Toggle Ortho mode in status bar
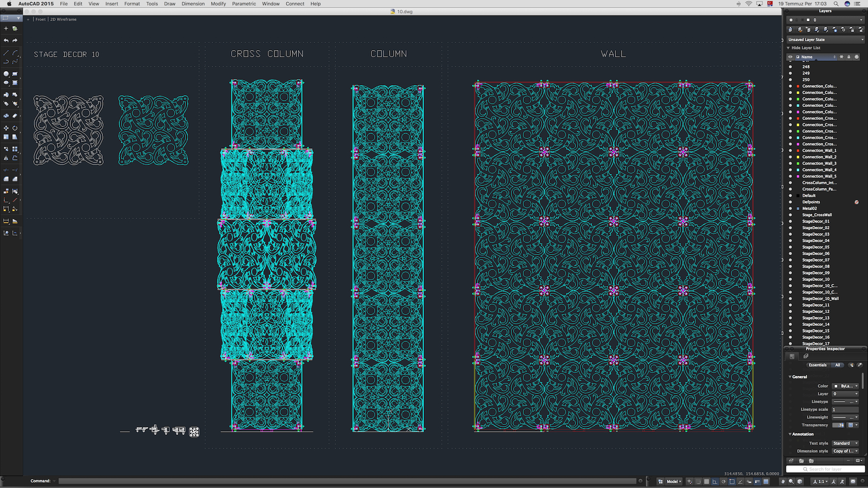The width and height of the screenshot is (868, 488). click(715, 481)
